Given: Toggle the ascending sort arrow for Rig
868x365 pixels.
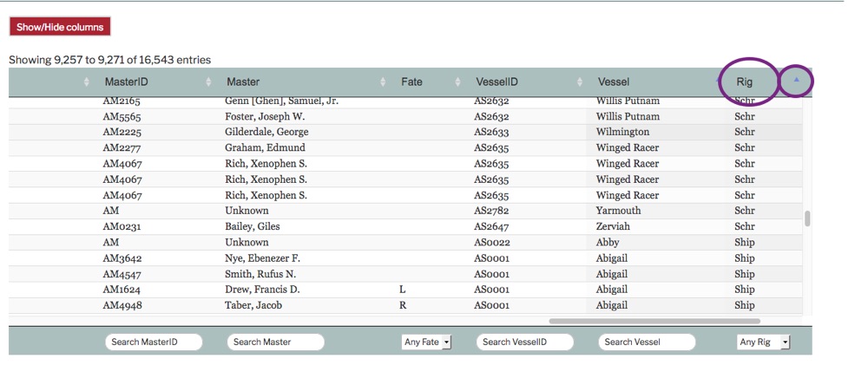Looking at the screenshot, I should coord(796,81).
